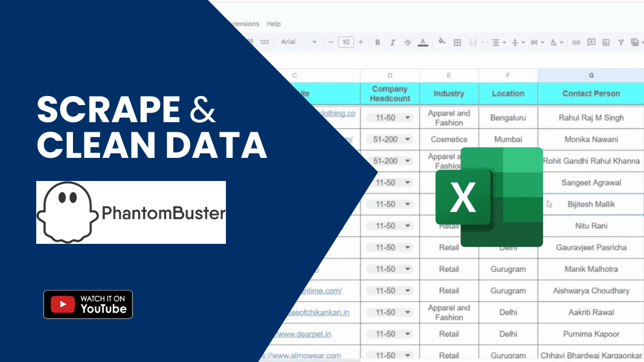This screenshot has height=362, width=644.
Task: Create a filter using the funnel icon
Action: (621, 42)
